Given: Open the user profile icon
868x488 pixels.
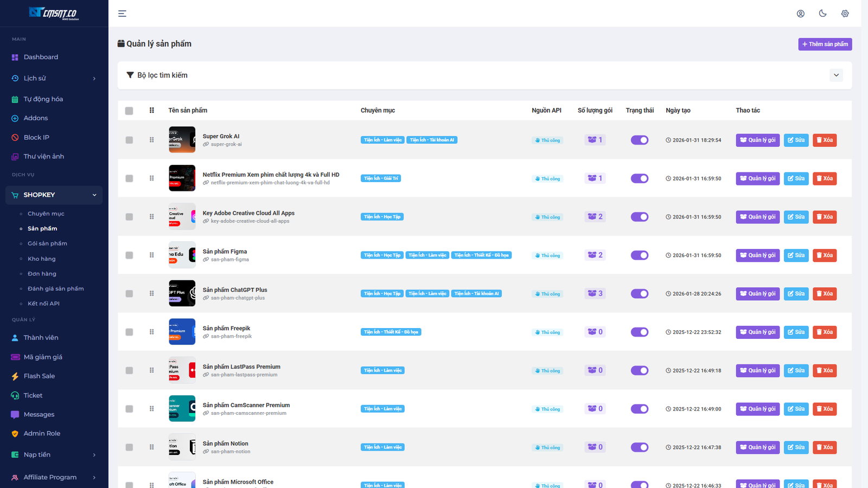Looking at the screenshot, I should (800, 14).
